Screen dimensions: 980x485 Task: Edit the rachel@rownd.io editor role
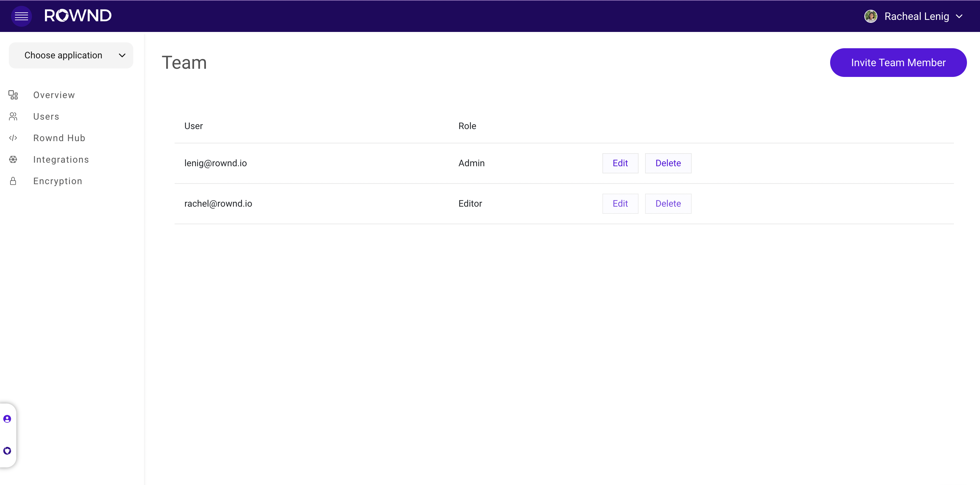click(x=620, y=204)
